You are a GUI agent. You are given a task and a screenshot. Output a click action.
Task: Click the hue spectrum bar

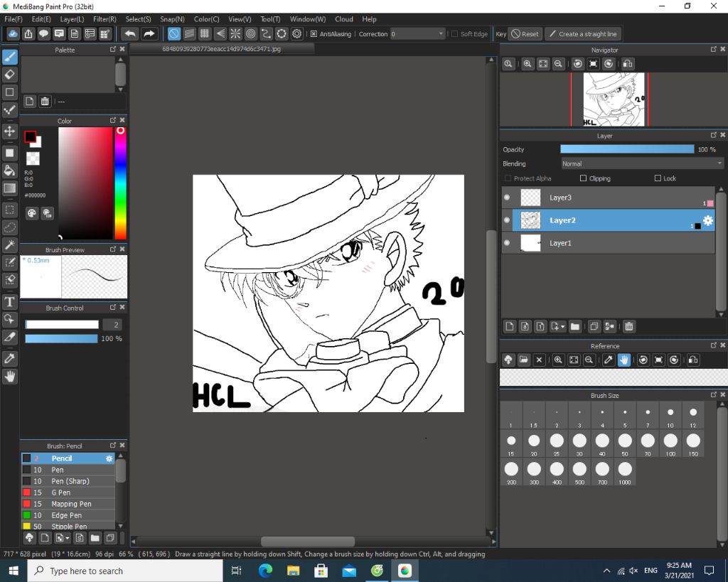tap(120, 183)
